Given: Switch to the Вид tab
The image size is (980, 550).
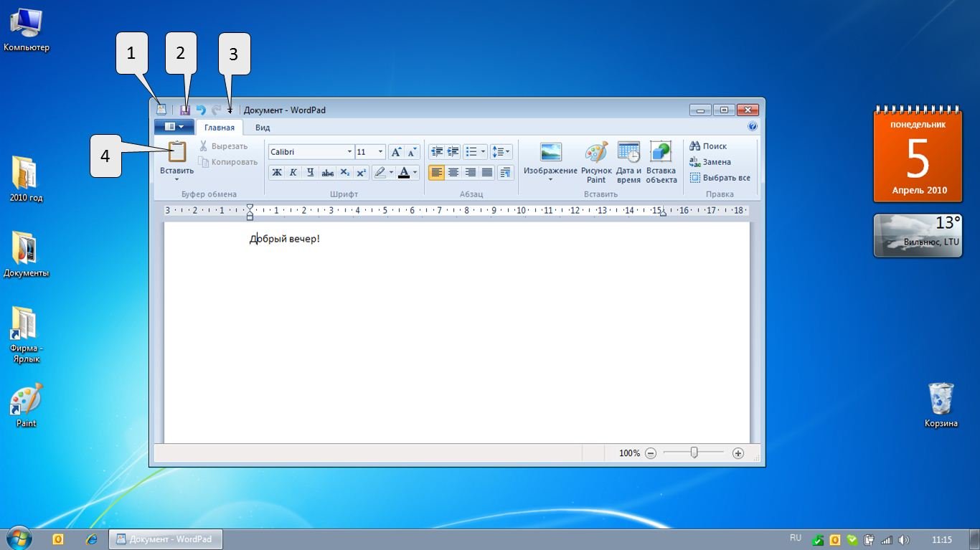Looking at the screenshot, I should pyautogui.click(x=263, y=128).
